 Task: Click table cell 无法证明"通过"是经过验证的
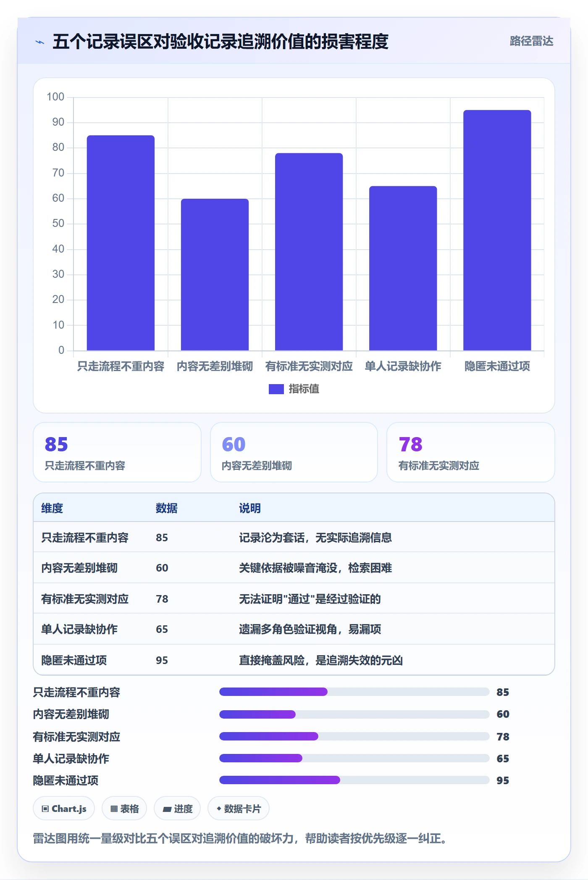click(x=310, y=599)
